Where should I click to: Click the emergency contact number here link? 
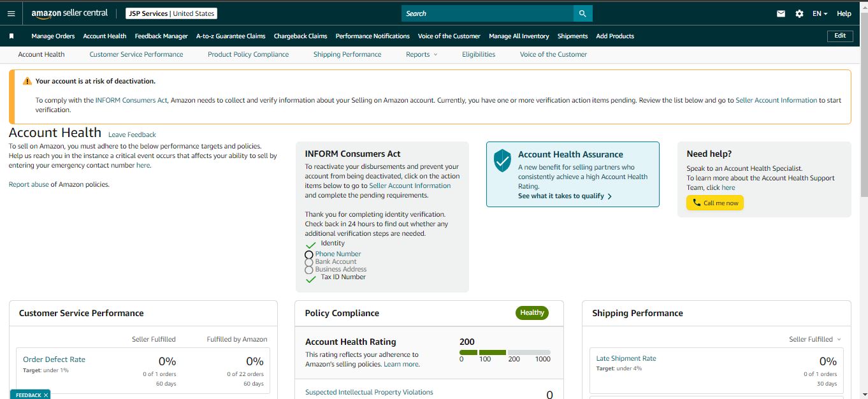tap(143, 165)
